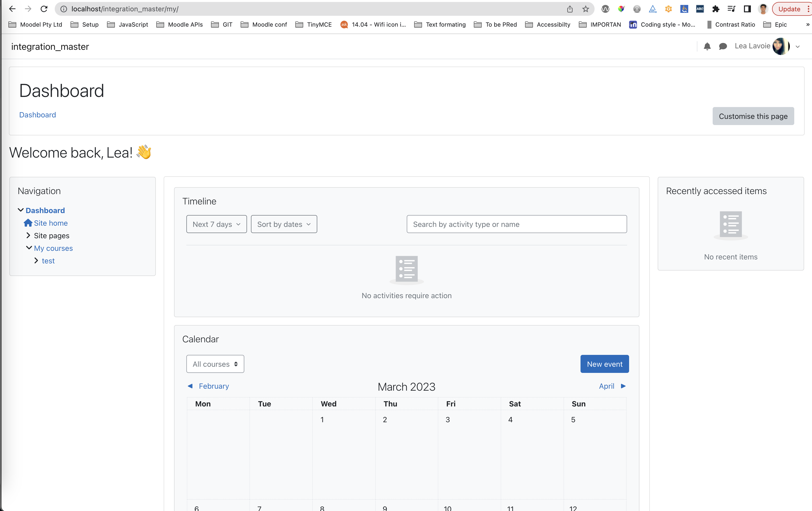Select March 5 in the calendar
812x511 pixels.
click(573, 420)
